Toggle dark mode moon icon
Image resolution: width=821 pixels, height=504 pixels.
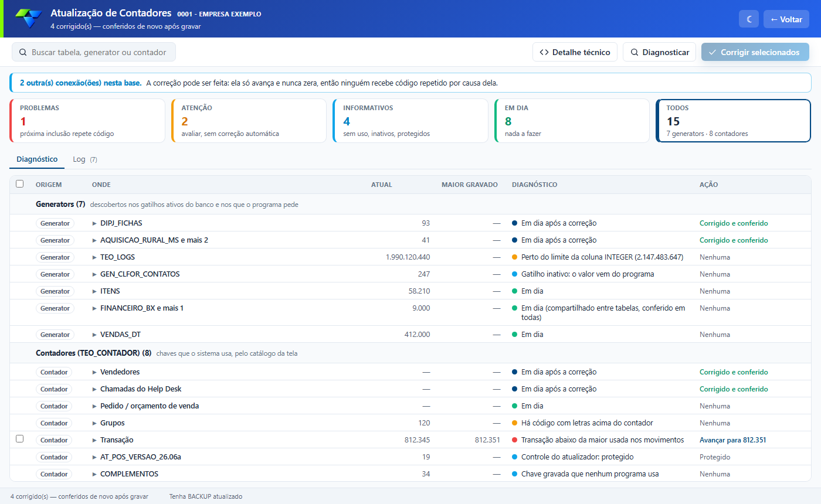click(749, 19)
